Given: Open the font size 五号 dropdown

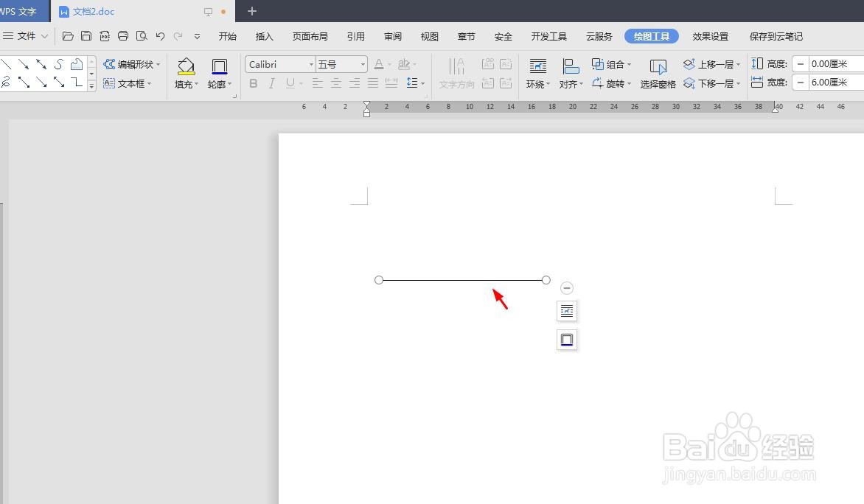Looking at the screenshot, I should coord(361,64).
